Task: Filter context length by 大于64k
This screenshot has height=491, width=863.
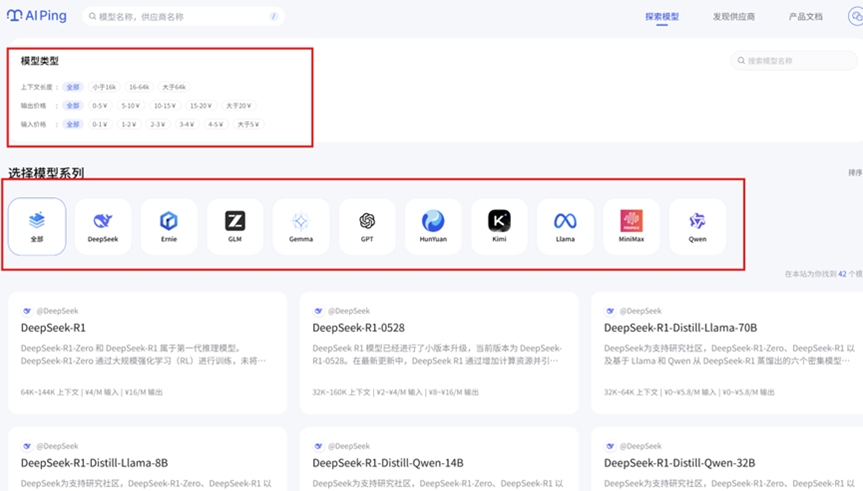Action: pyautogui.click(x=174, y=87)
